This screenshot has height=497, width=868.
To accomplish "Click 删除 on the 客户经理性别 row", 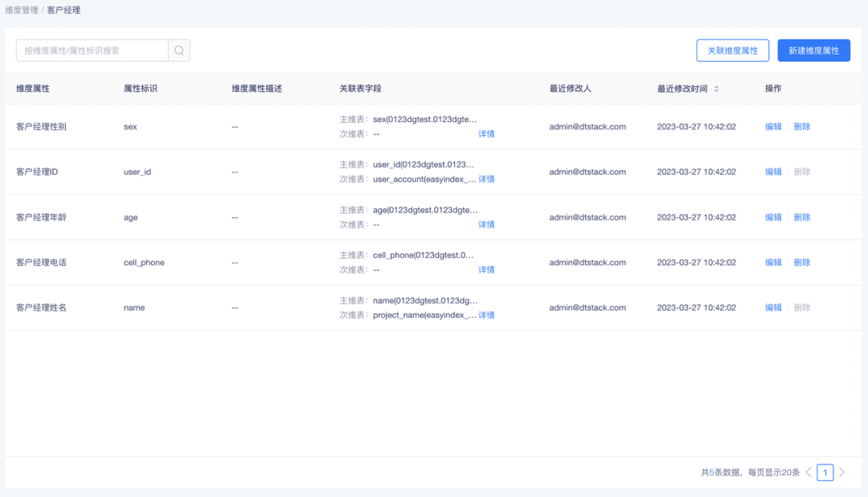I will (801, 126).
